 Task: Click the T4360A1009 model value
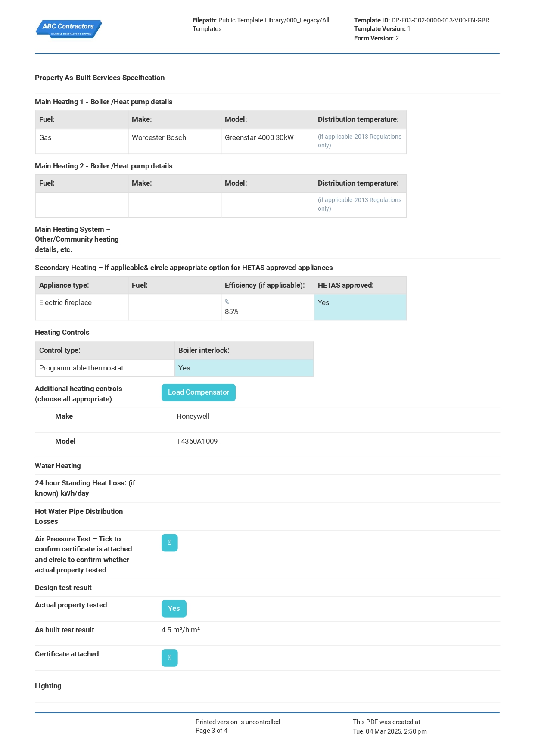197,442
